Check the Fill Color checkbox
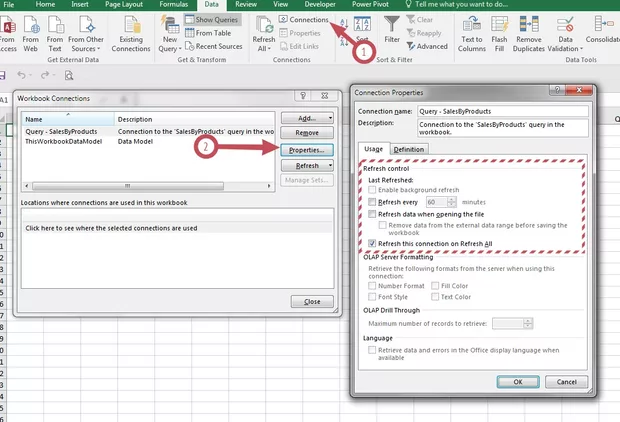This screenshot has width=620, height=422. tap(435, 286)
